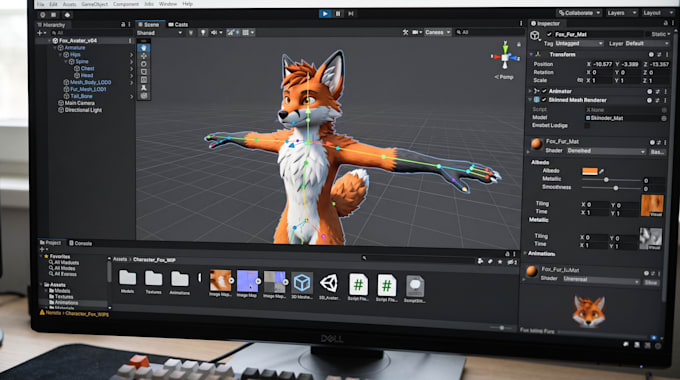Collapse the Fox_Avatar_v04 hierarchy root

(49, 40)
